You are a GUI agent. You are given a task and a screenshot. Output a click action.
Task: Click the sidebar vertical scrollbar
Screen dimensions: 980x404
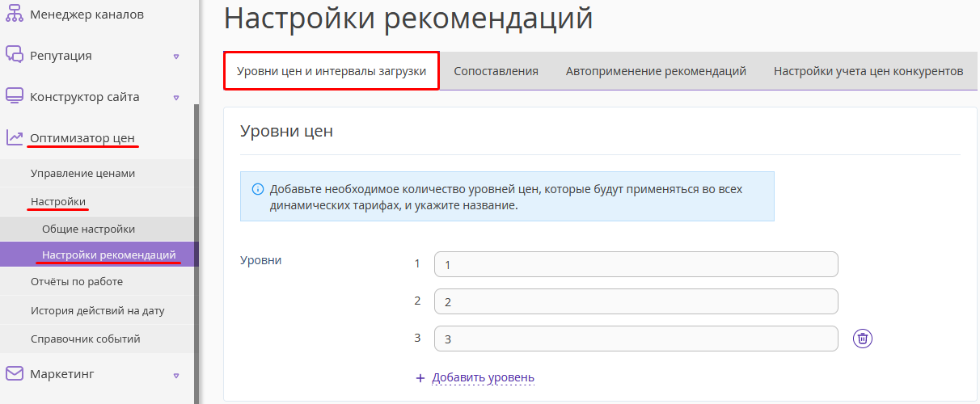pyautogui.click(x=196, y=252)
